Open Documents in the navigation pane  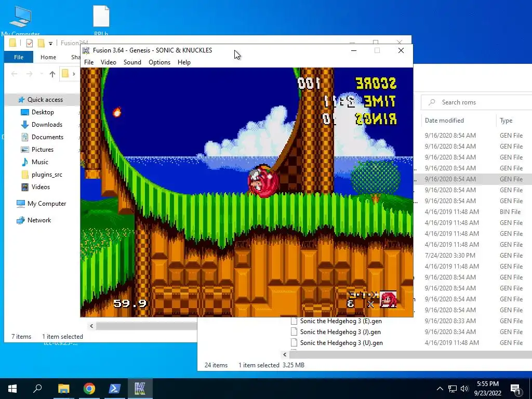(x=47, y=137)
